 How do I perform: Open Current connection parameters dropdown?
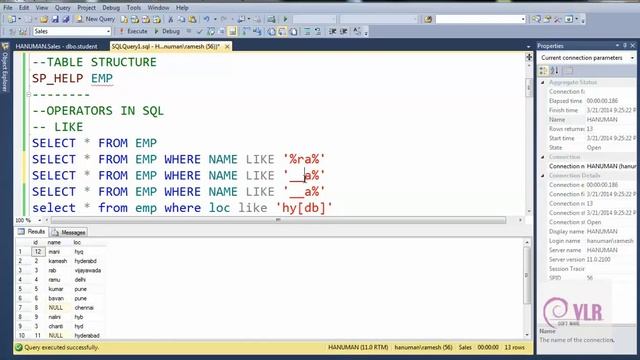(x=632, y=58)
